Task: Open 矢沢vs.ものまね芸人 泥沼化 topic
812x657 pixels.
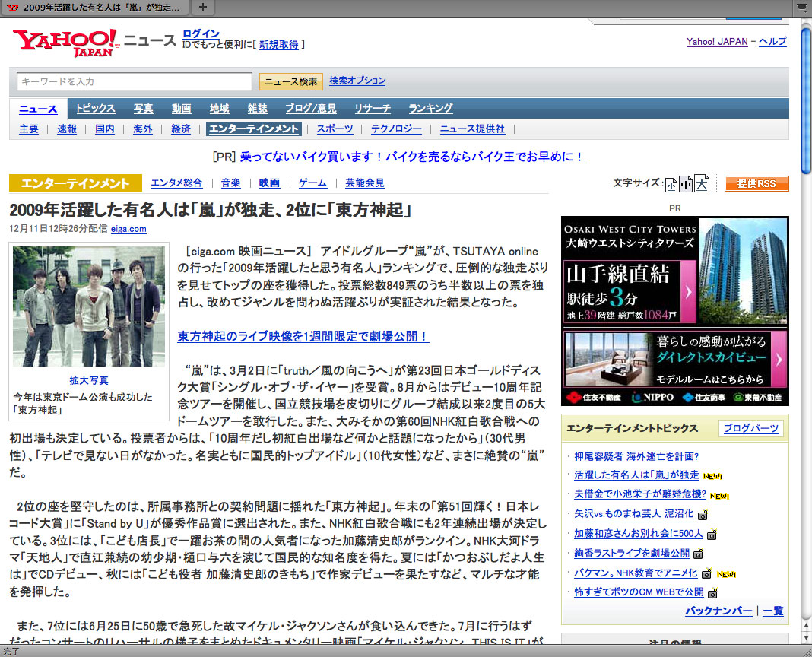Action: [634, 514]
